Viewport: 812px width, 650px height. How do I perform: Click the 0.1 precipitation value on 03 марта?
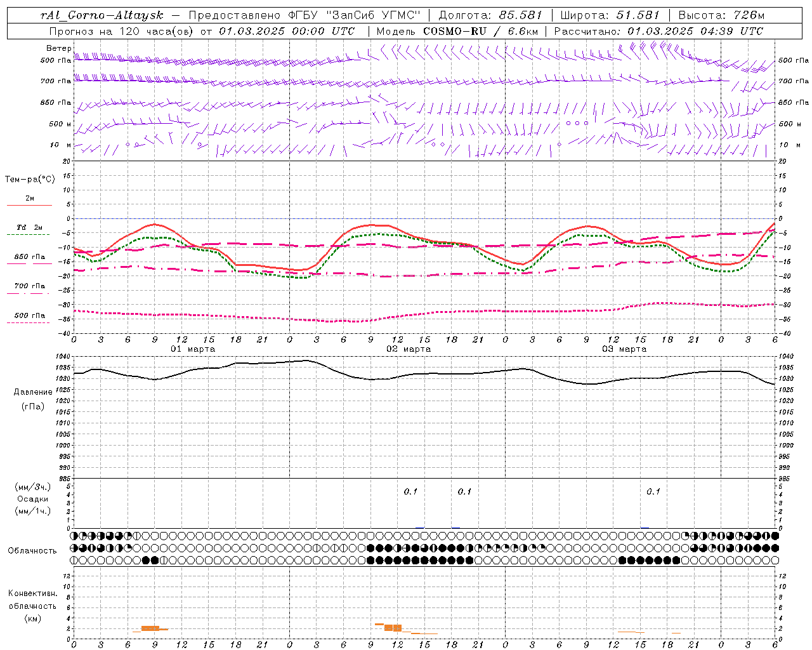(x=653, y=491)
